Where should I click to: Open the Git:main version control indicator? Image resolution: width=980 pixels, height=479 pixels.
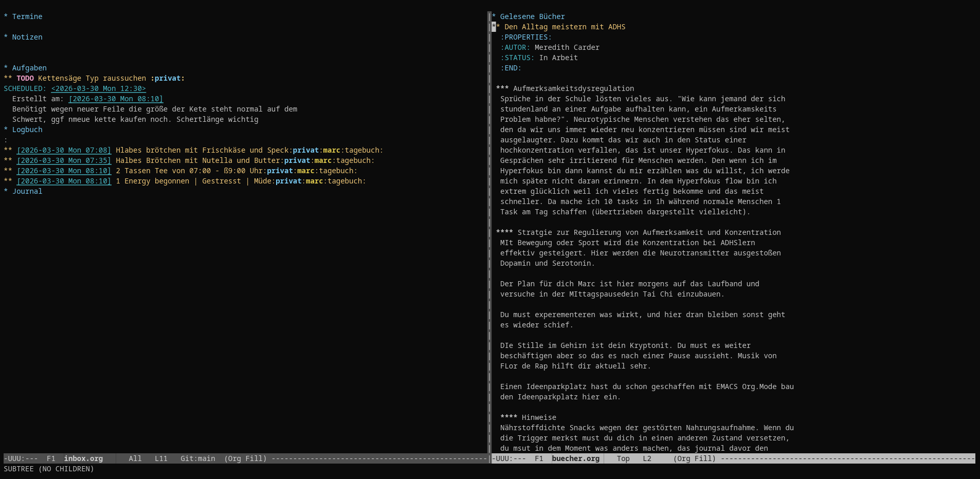pyautogui.click(x=197, y=458)
